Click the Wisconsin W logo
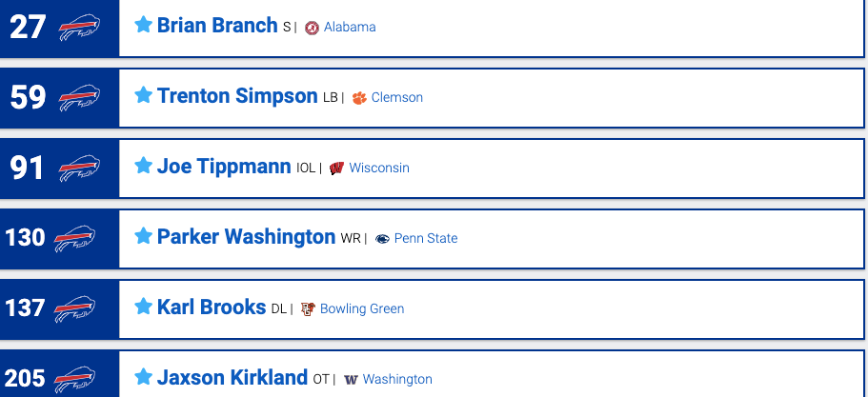This screenshot has height=397, width=868. (336, 169)
